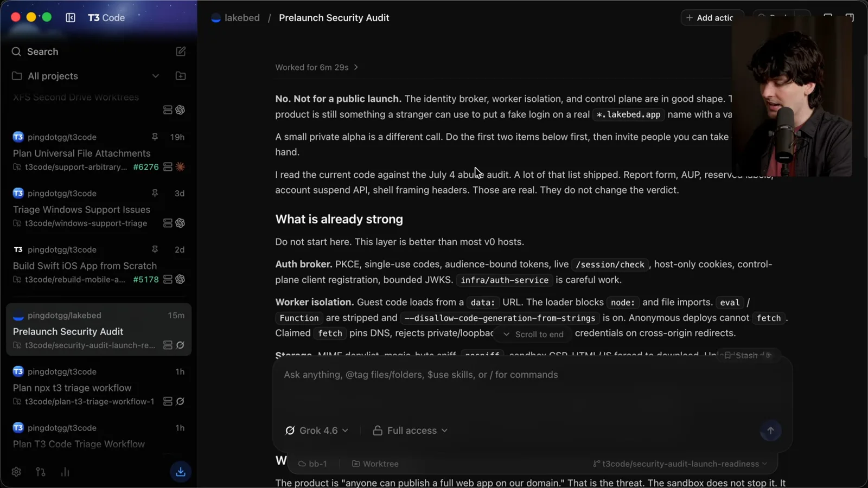Click the Scroll to end button
Screen dimensions: 868x488
(533, 335)
